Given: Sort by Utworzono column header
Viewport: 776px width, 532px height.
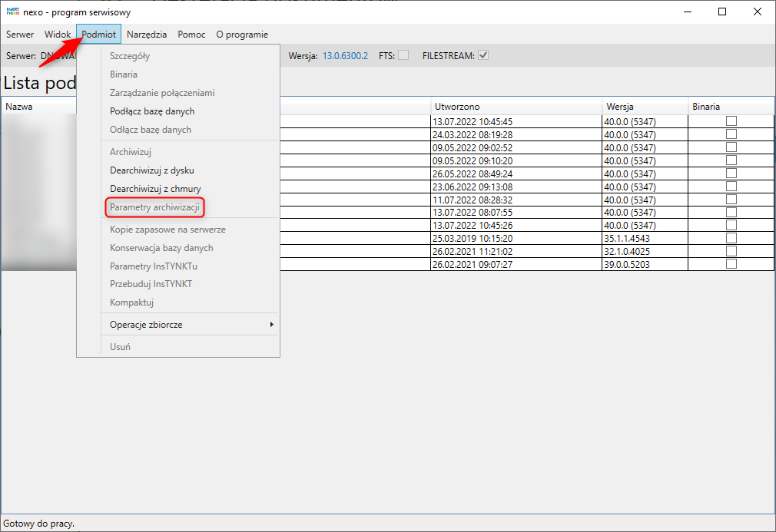Looking at the screenshot, I should click(x=516, y=106).
